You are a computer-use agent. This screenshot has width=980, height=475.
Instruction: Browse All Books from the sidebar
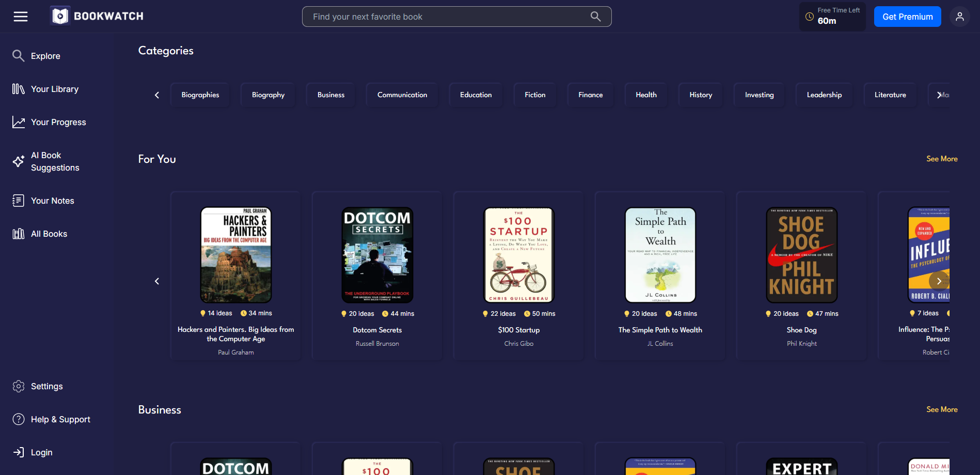coord(49,234)
